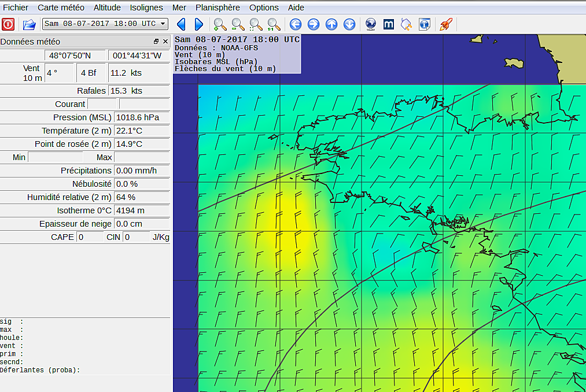This screenshot has width=586, height=392.
Task: Click the CAPE value field
Action: pyautogui.click(x=90, y=237)
